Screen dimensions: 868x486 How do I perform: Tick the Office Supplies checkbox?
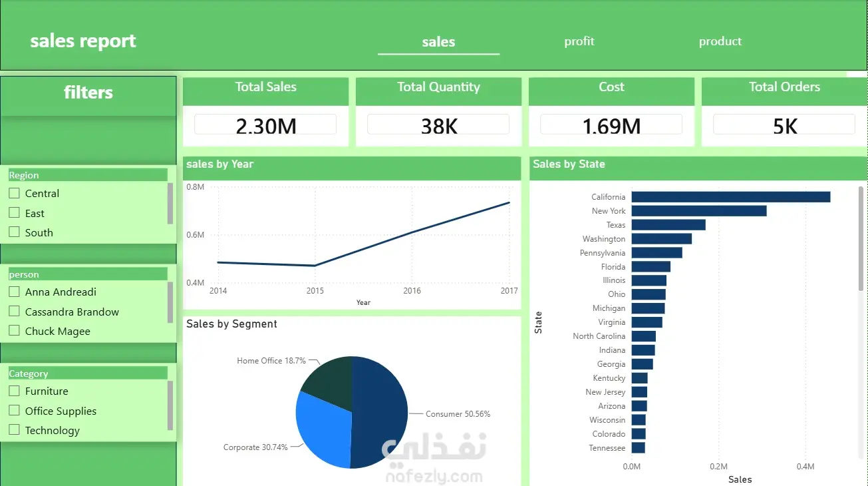[14, 411]
